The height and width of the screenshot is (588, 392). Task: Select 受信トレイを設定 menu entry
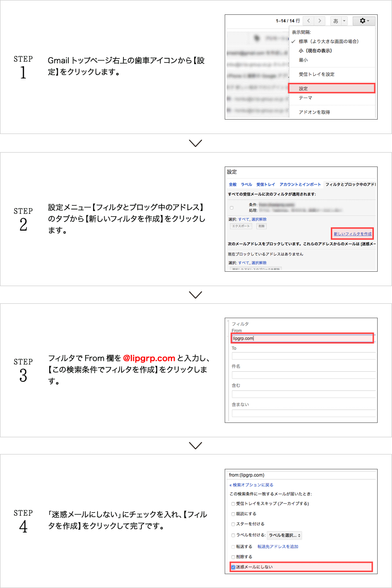(316, 74)
